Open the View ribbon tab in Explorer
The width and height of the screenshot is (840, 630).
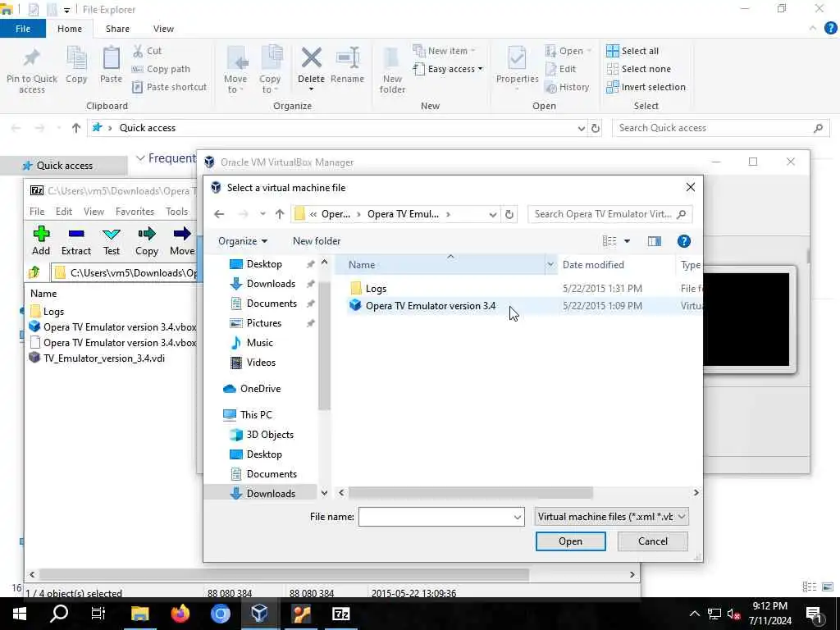click(x=163, y=29)
